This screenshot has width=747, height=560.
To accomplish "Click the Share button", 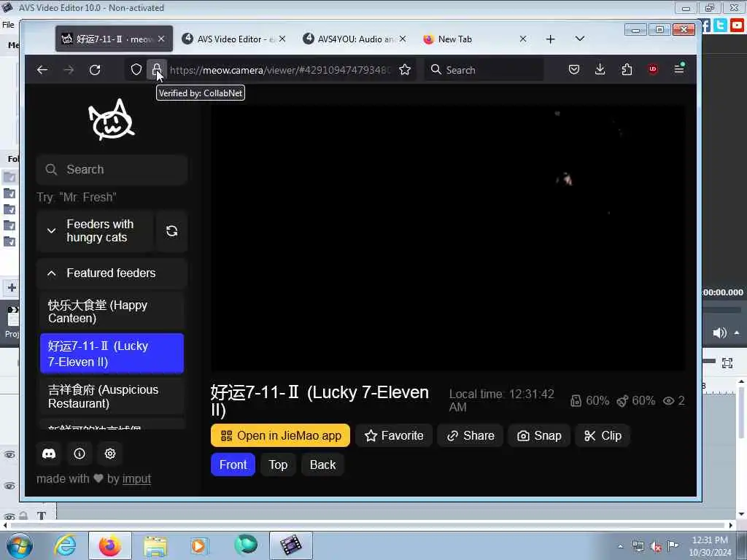I will pos(471,436).
